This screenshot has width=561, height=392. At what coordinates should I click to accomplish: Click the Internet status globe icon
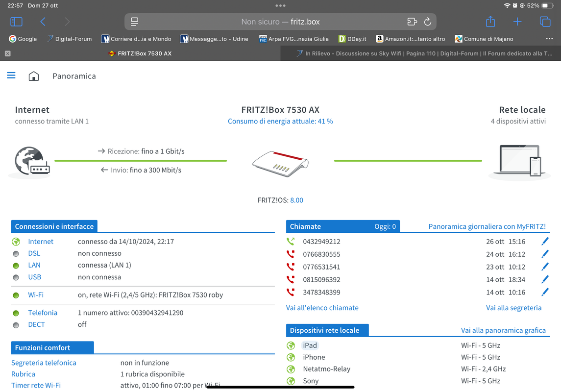click(16, 242)
